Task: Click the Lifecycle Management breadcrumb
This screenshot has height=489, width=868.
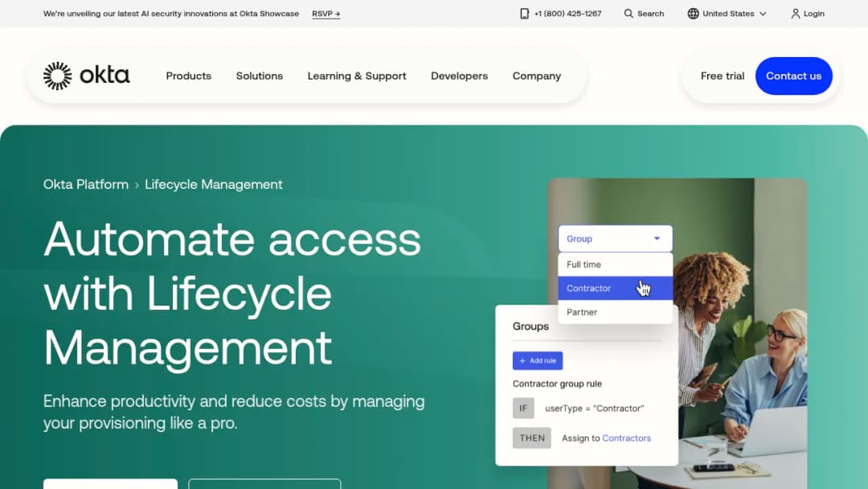Action: [214, 184]
